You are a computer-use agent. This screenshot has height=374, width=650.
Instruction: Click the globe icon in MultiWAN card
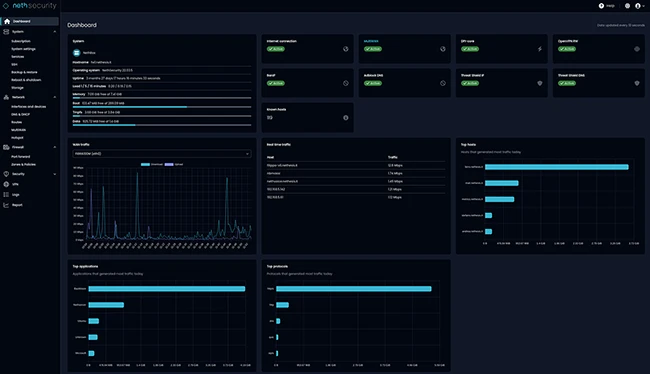(443, 49)
